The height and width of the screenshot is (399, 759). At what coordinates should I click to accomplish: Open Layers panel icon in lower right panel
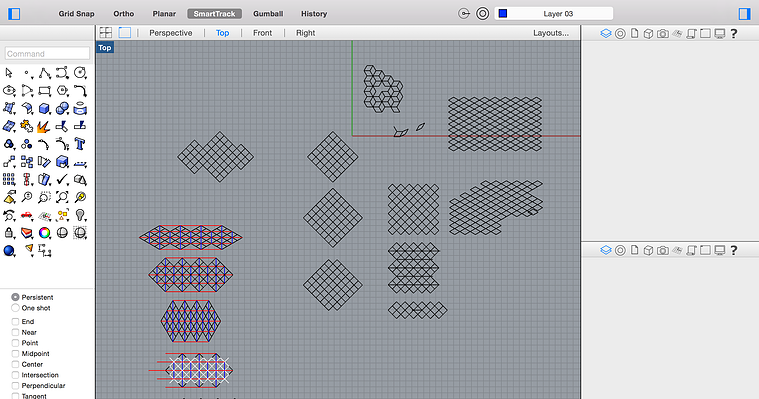point(606,250)
